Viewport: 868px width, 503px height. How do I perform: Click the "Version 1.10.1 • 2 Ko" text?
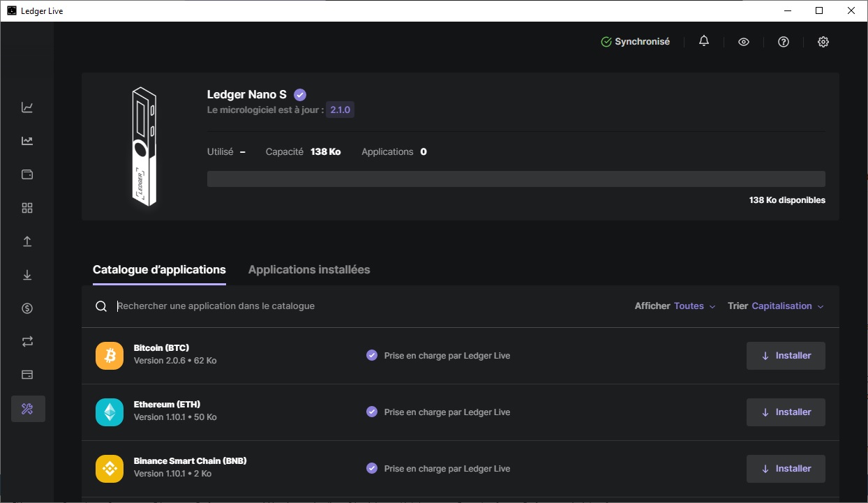tap(172, 474)
